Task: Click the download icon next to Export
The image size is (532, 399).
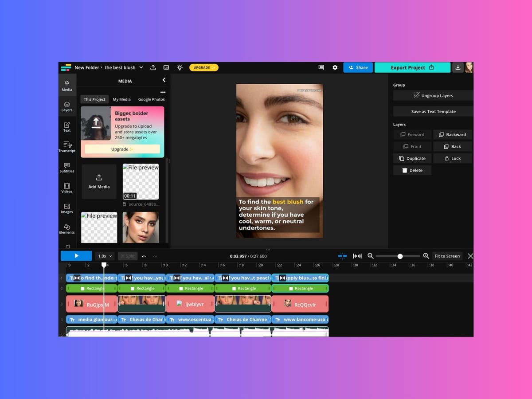Action: coord(458,67)
